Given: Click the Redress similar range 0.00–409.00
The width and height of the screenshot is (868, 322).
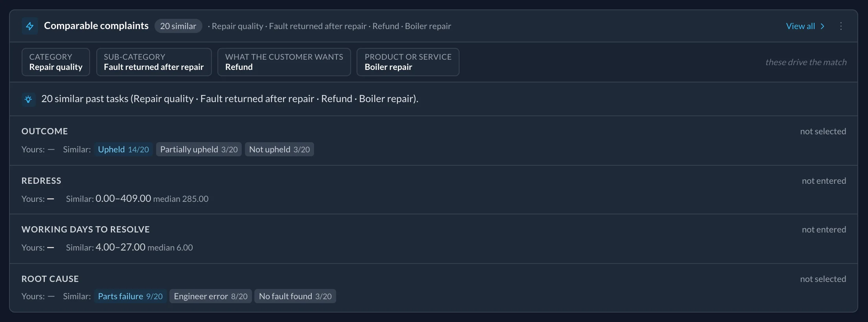Looking at the screenshot, I should click(123, 198).
